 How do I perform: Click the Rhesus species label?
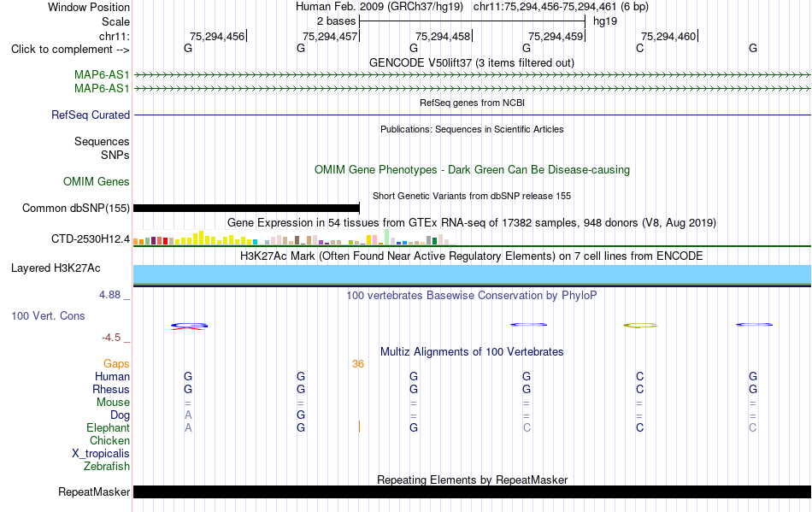[x=111, y=389]
